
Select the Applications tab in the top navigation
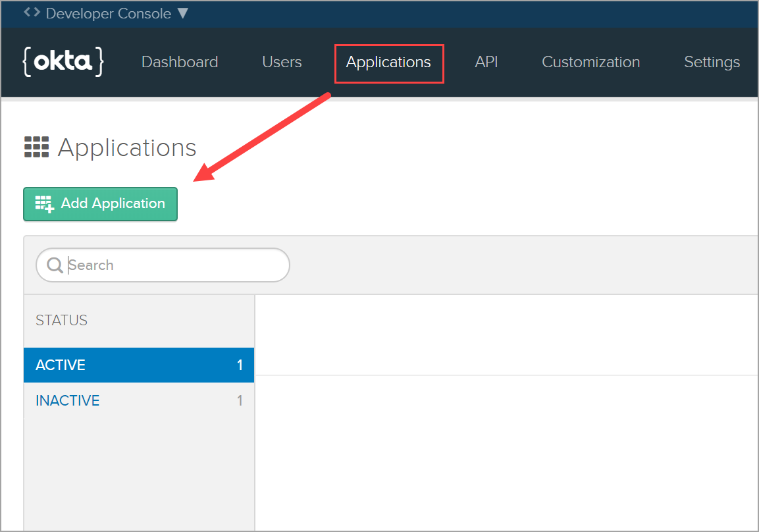pos(388,63)
